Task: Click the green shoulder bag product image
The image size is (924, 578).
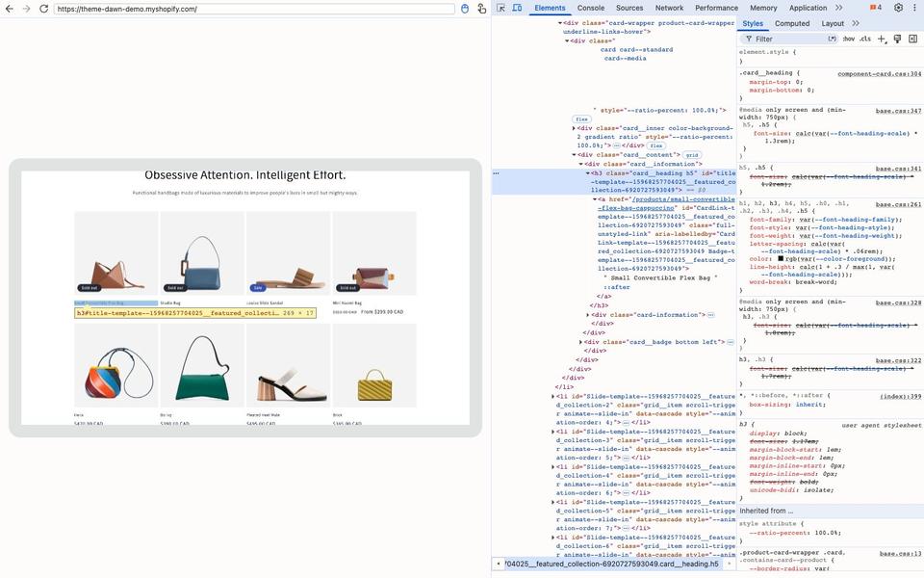Action: click(202, 366)
